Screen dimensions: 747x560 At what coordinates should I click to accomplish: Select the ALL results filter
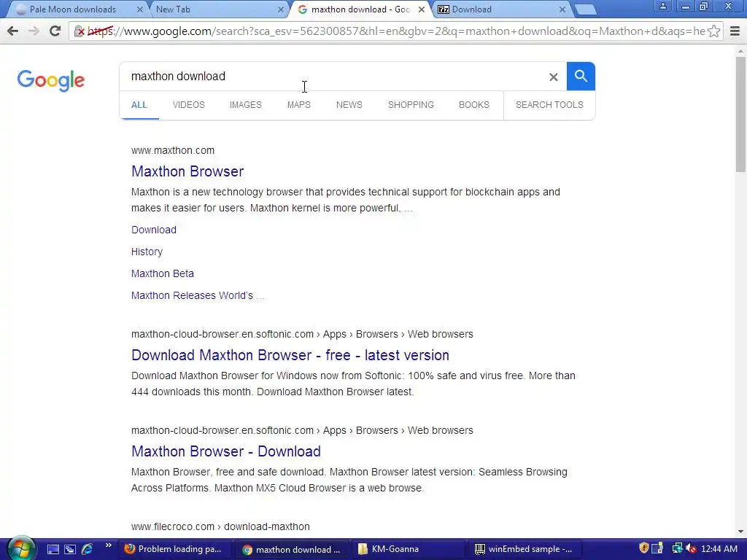pyautogui.click(x=139, y=105)
